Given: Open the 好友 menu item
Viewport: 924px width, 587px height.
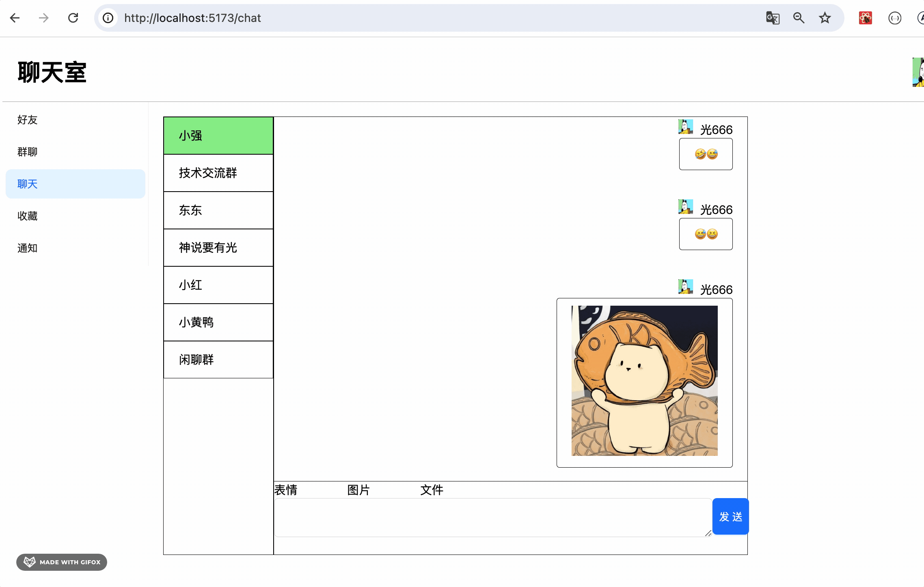Looking at the screenshot, I should [x=28, y=120].
